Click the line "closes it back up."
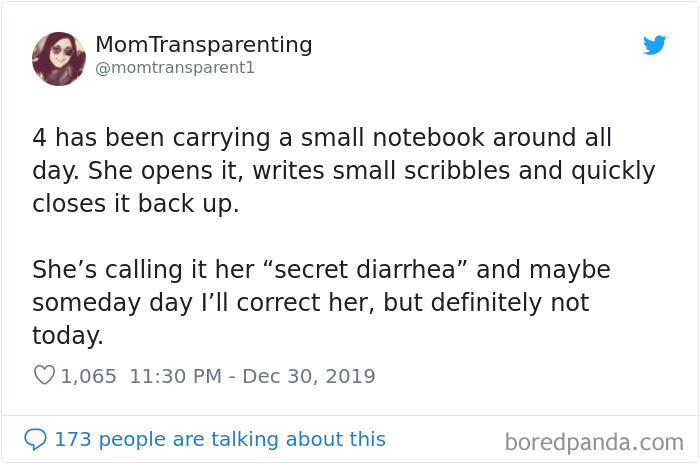Image resolution: width=700 pixels, height=464 pixels. [136, 203]
